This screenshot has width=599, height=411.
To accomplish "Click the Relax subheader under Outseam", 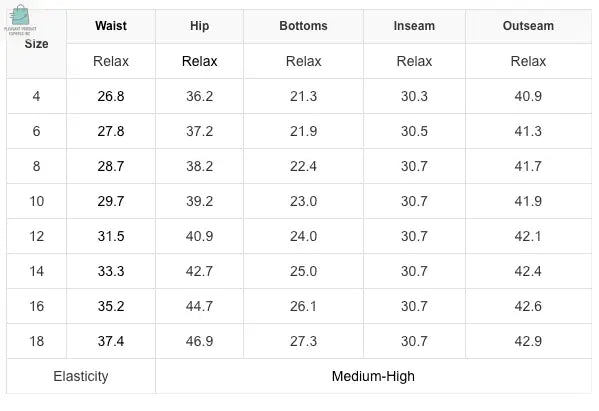I will (x=528, y=61).
